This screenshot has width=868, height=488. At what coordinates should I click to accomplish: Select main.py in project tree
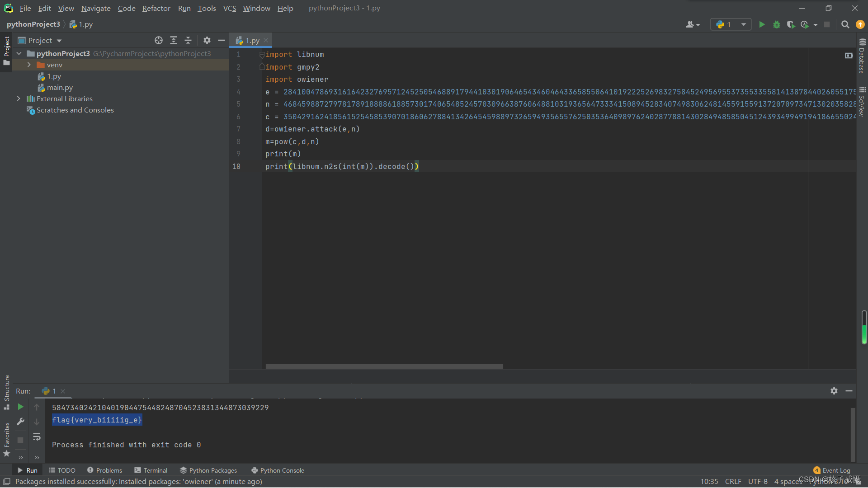[x=60, y=87]
